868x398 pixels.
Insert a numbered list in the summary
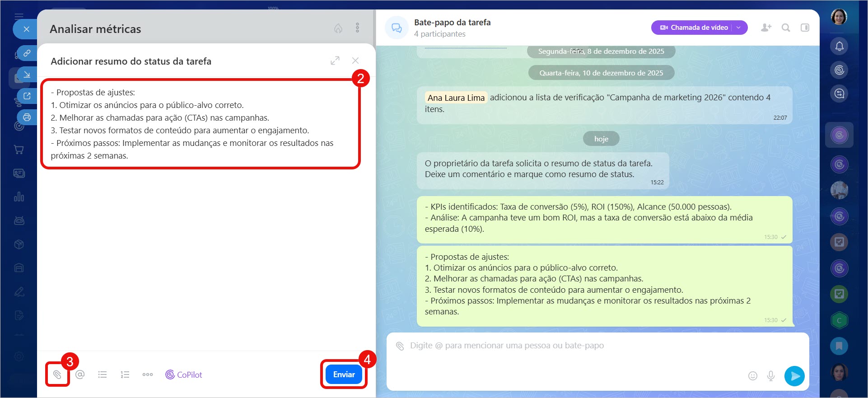click(x=125, y=375)
